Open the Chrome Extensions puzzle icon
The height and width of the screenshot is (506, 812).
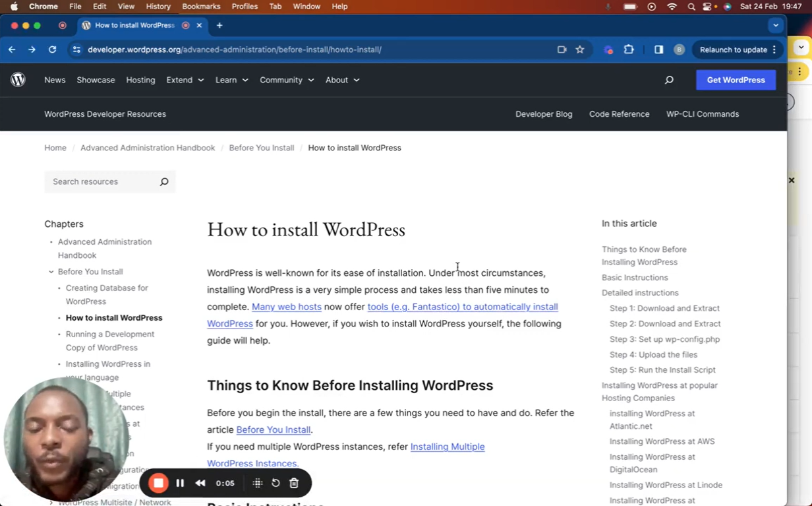pyautogui.click(x=629, y=49)
